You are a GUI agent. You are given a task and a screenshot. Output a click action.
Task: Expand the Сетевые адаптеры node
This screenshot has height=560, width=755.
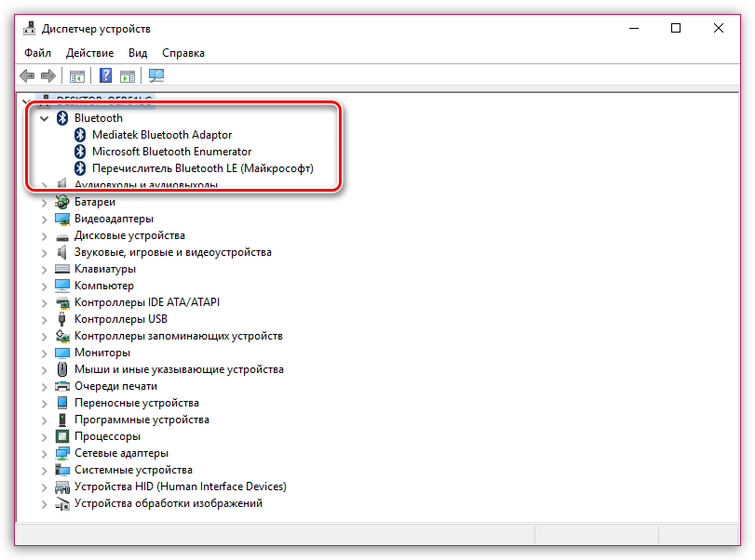(44, 453)
